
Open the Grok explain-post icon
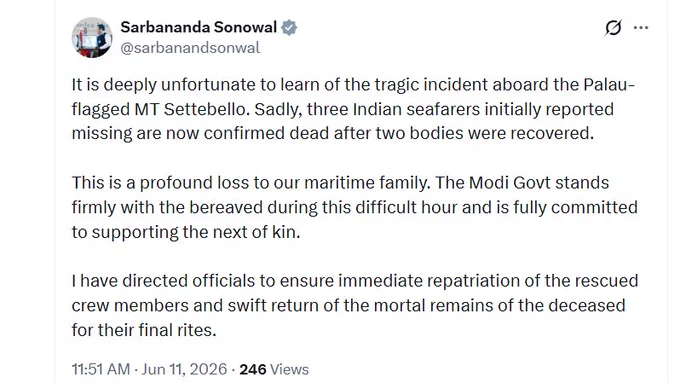613,28
